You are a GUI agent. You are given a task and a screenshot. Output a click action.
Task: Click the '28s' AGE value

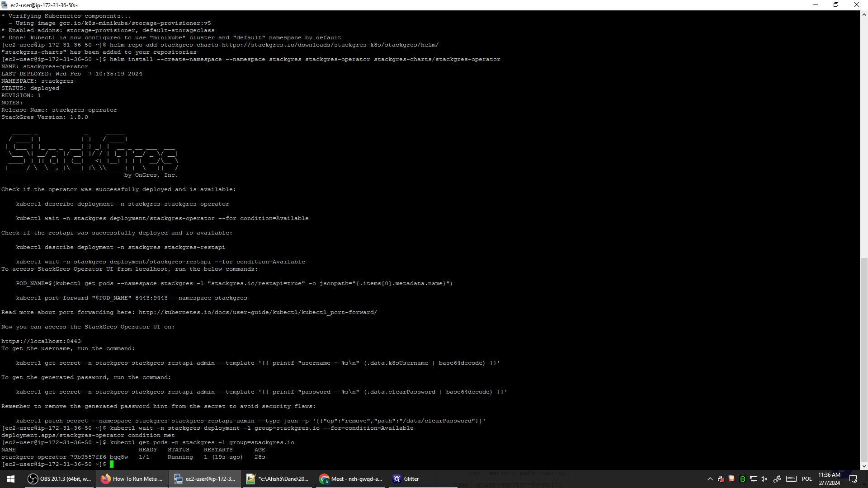260,457
